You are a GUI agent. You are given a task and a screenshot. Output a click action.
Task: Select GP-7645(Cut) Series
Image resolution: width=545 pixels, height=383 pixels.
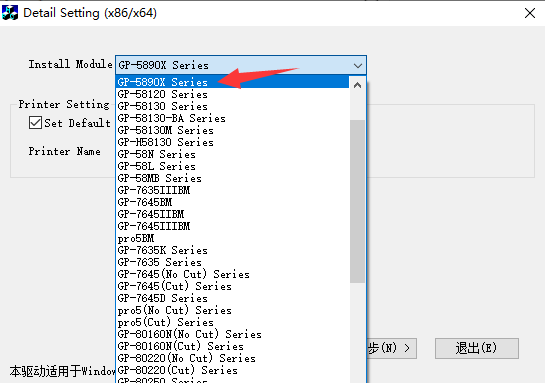coord(233,286)
